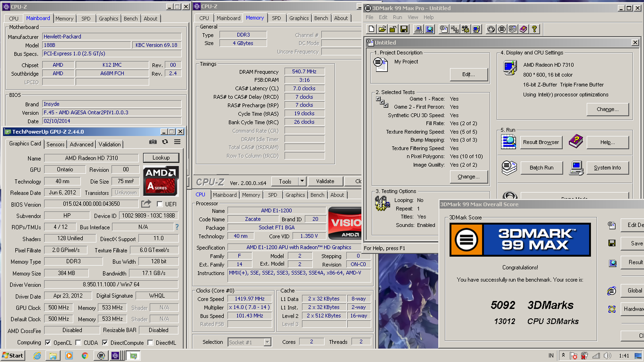Click the Result Browser icon in Run section

508,142
